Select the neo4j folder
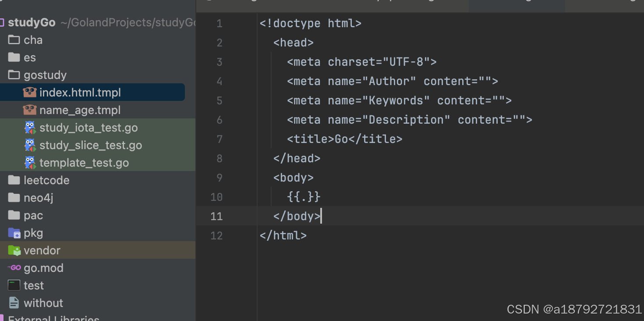This screenshot has width=644, height=321. point(39,198)
